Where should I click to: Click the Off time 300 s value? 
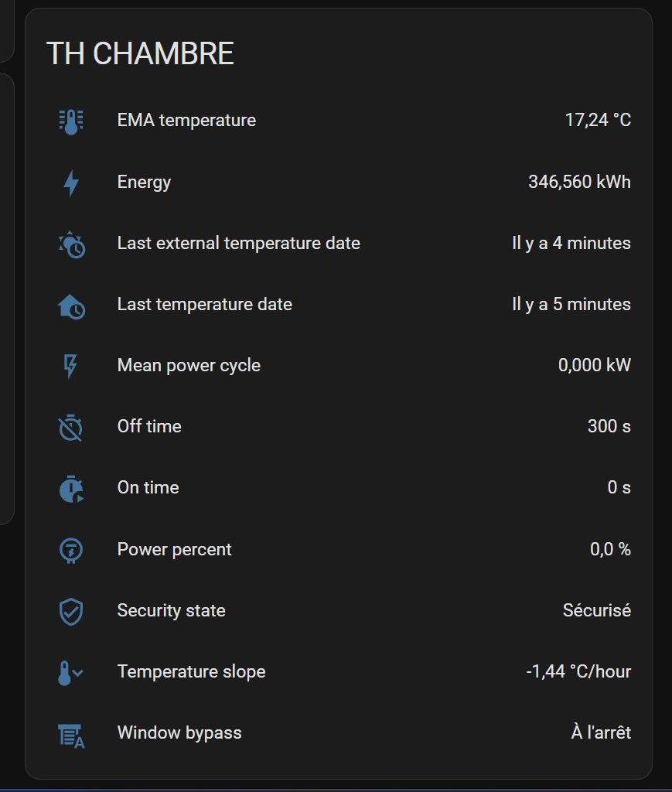point(609,426)
